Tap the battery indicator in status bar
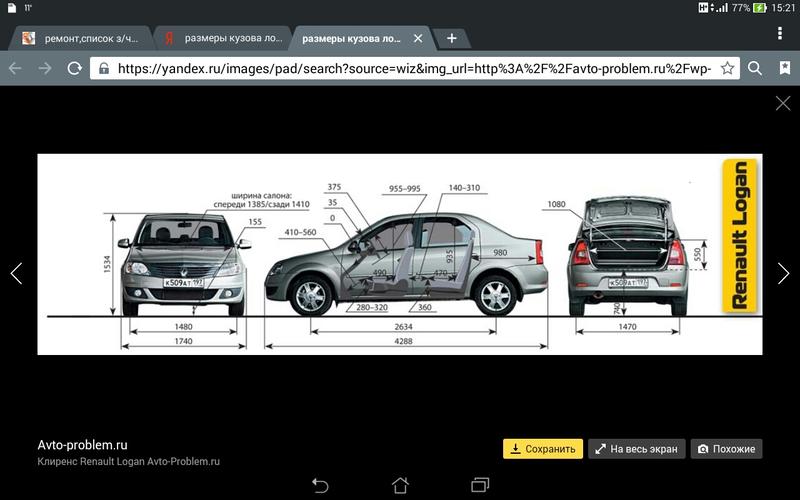The height and width of the screenshot is (500, 800). click(760, 8)
